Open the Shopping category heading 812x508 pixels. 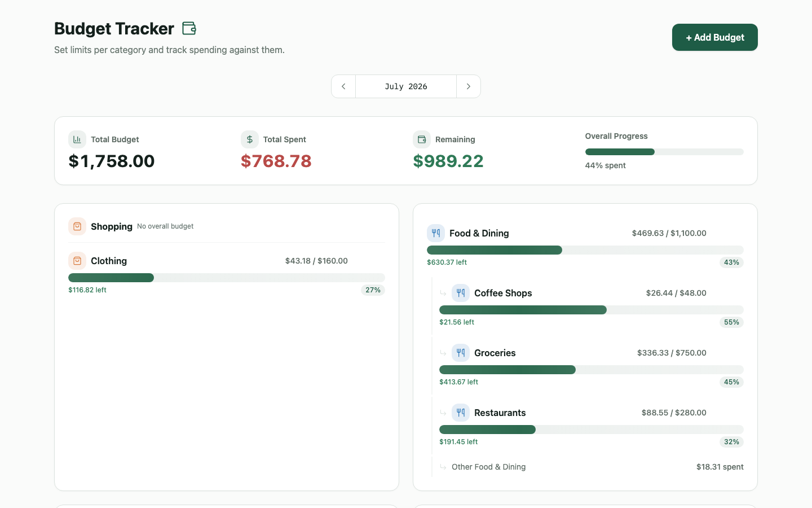tap(112, 226)
